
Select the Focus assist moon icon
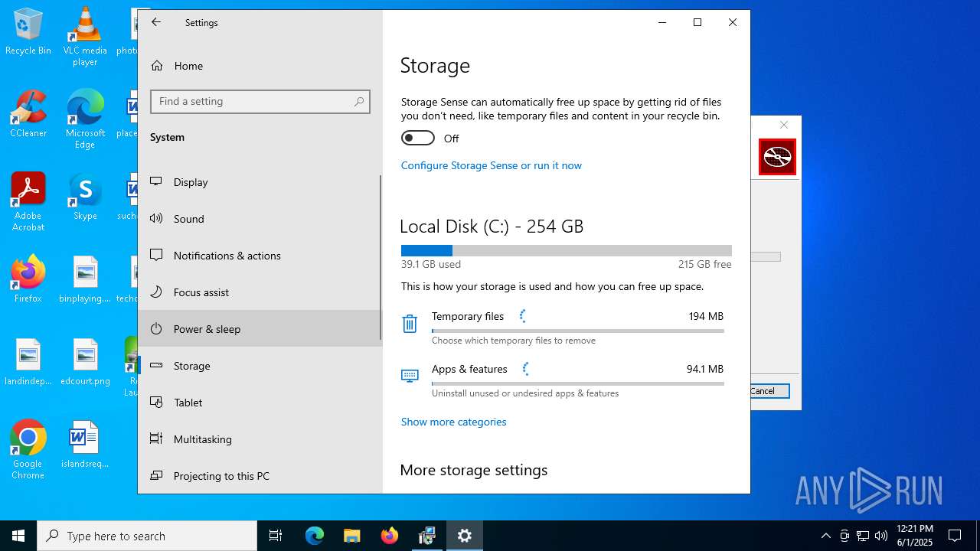pos(156,292)
